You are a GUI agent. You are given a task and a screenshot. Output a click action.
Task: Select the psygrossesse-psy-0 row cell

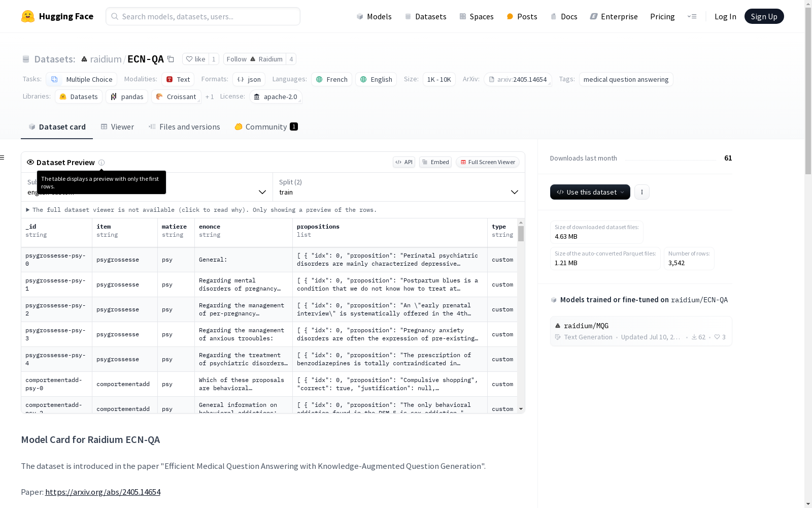tap(56, 260)
